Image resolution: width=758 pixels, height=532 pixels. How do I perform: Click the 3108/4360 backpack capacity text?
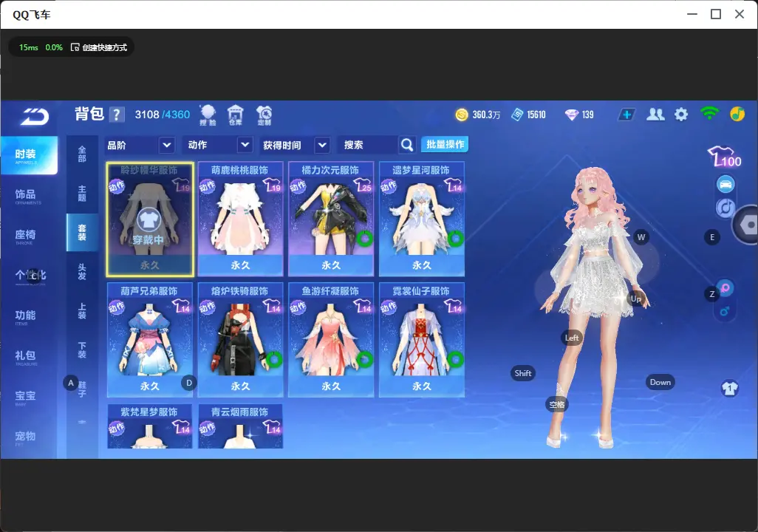[x=163, y=115]
